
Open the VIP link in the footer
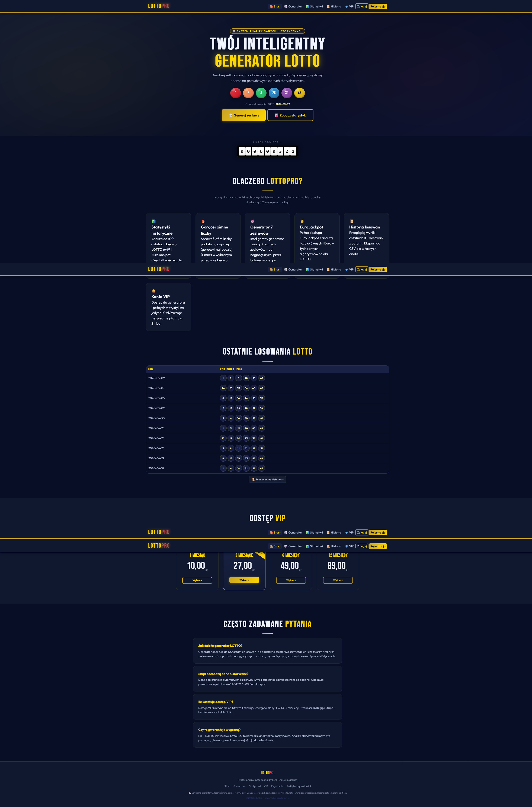click(x=266, y=786)
